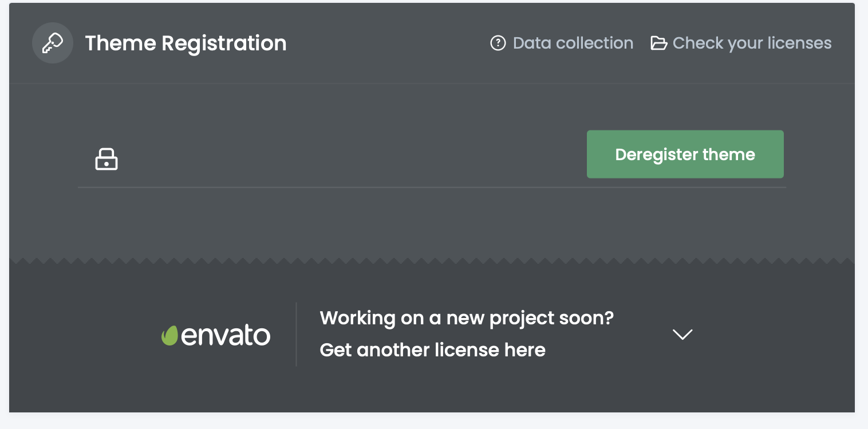Screen dimensions: 868x429
Task: Click the envato wordmark logo
Action: pyautogui.click(x=226, y=335)
